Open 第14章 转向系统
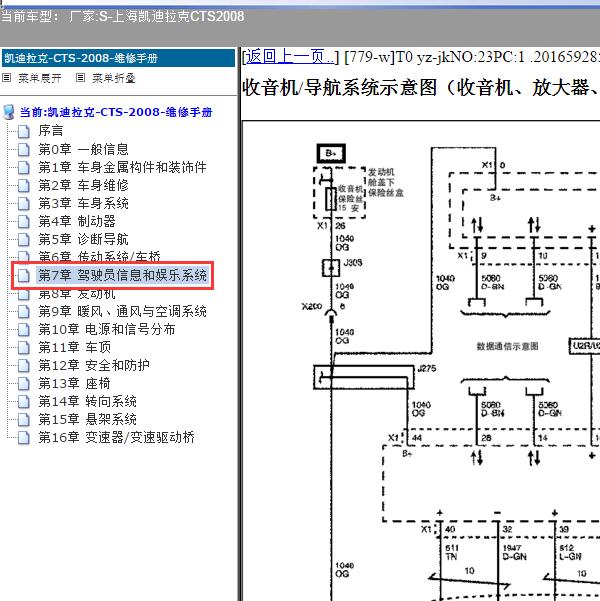This screenshot has width=600, height=601. 87,401
